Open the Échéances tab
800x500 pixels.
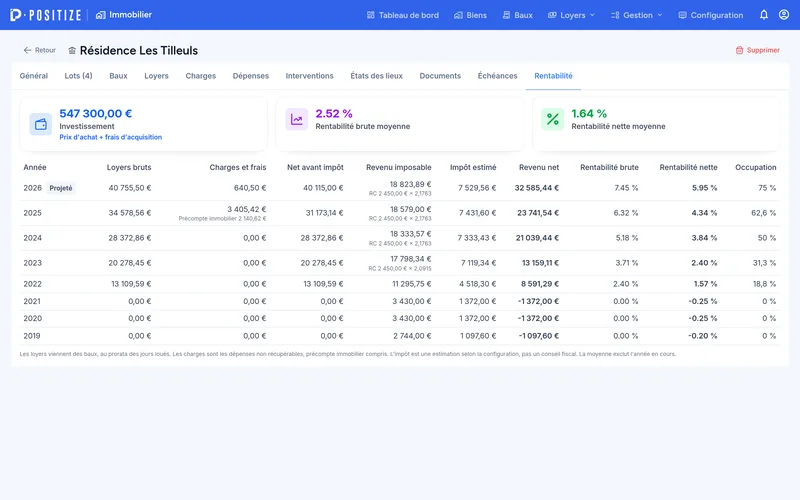click(497, 76)
